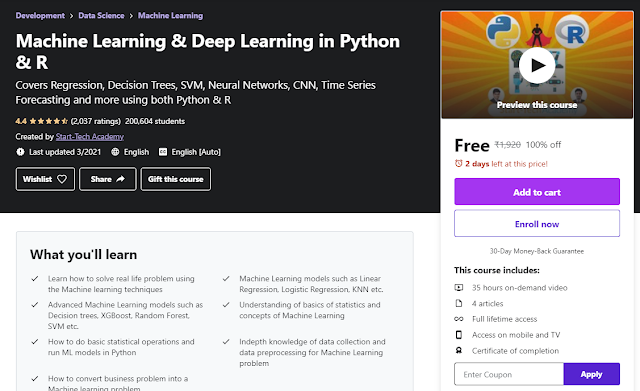Click the globe language icon
This screenshot has width=640, height=391.
[x=116, y=152]
